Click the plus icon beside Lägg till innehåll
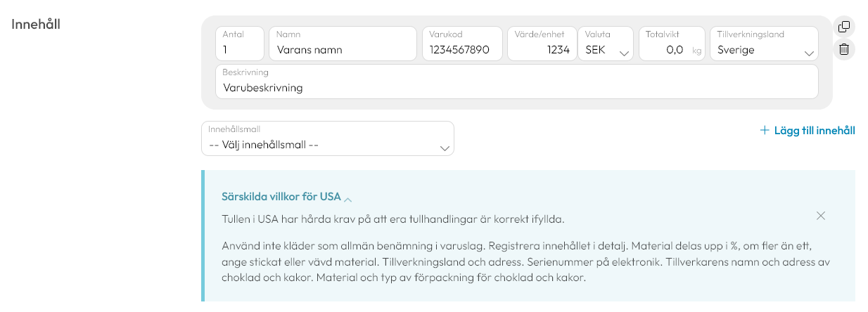This screenshot has height=312, width=868. 765,130
